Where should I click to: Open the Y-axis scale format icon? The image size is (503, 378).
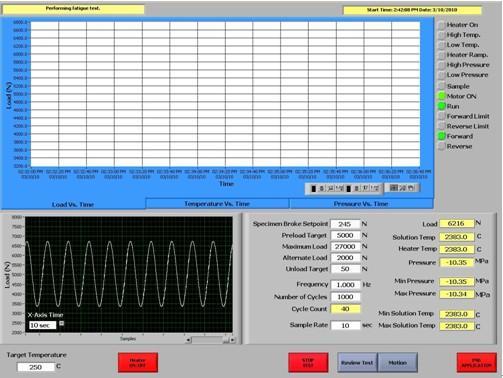pos(374,189)
